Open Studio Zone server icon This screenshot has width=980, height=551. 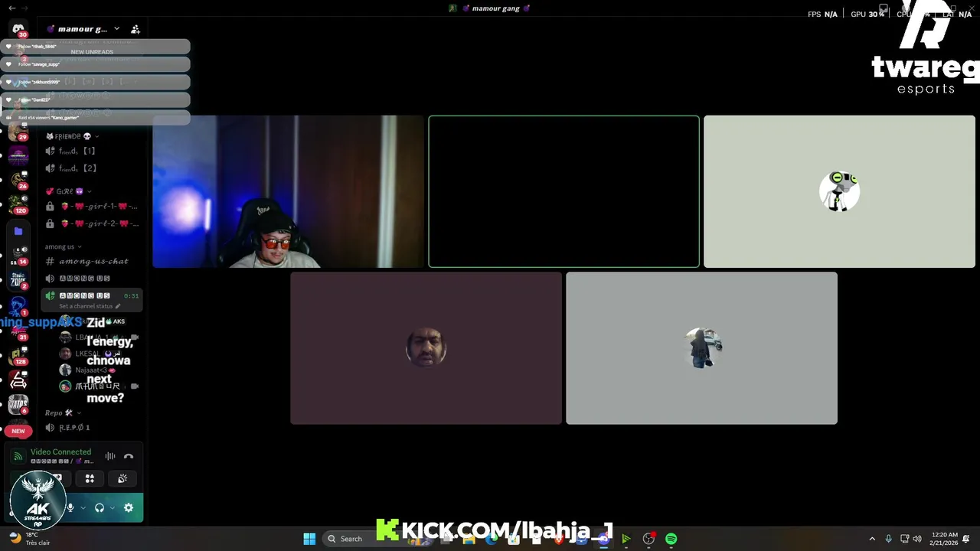pos(18,279)
